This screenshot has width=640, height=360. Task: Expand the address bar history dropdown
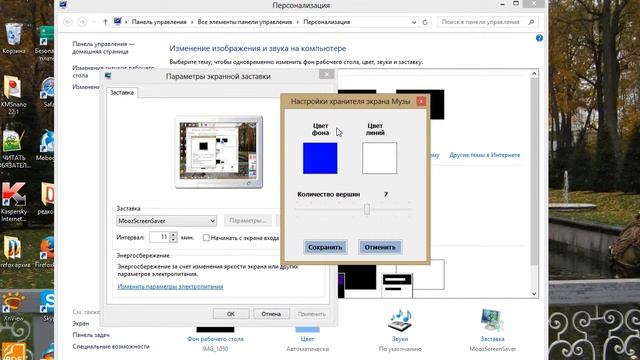pos(414,22)
